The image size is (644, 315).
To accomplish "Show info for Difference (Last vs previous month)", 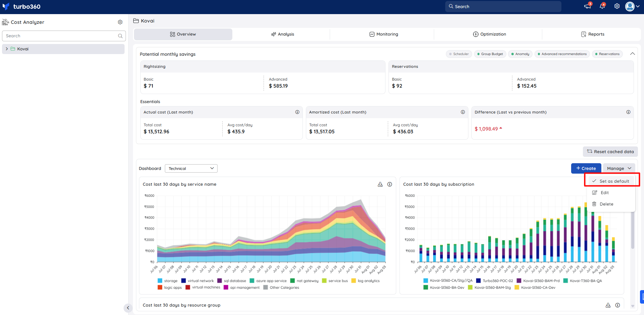I will tap(628, 112).
